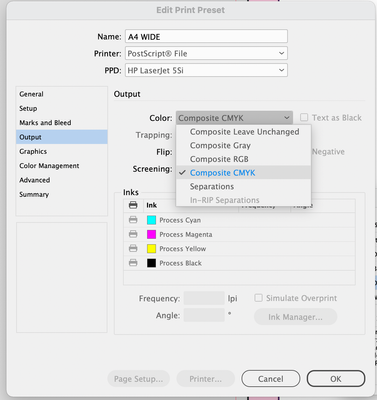377x400 pixels.
Task: Toggle print icon for Process Black ink
Action: [x=133, y=263]
